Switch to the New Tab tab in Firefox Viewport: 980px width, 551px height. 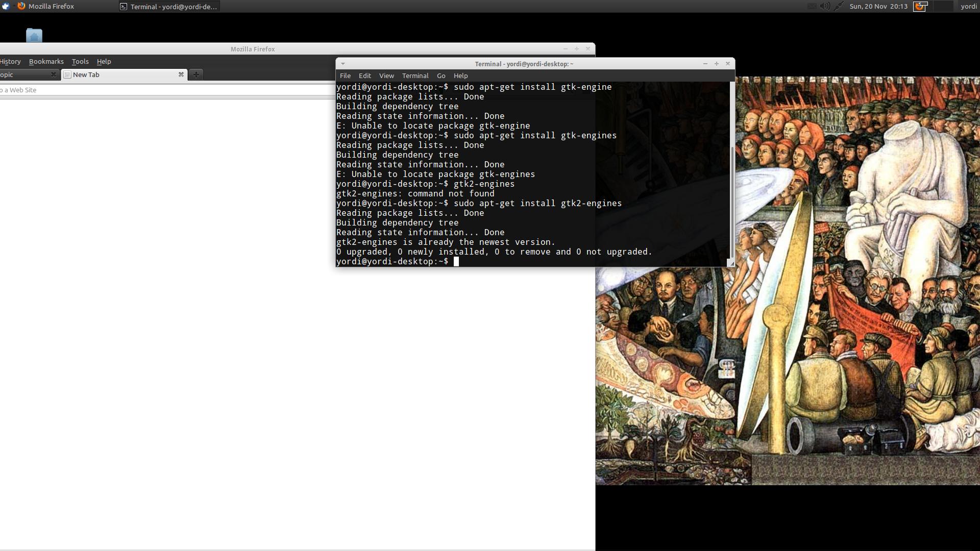pyautogui.click(x=123, y=74)
